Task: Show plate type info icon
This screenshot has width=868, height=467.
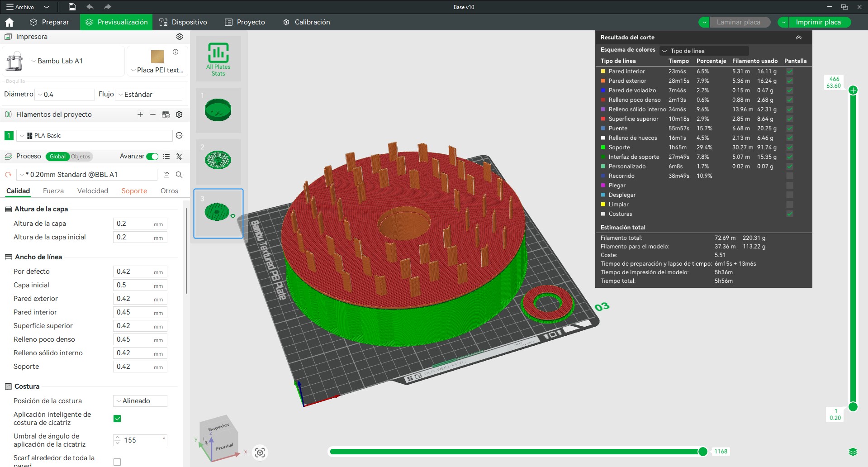Action: pos(175,52)
